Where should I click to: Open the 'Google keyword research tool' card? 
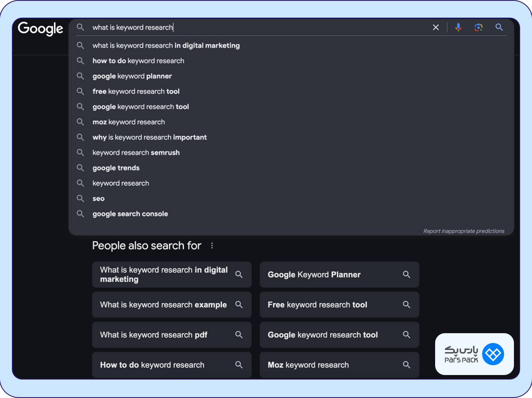click(339, 335)
